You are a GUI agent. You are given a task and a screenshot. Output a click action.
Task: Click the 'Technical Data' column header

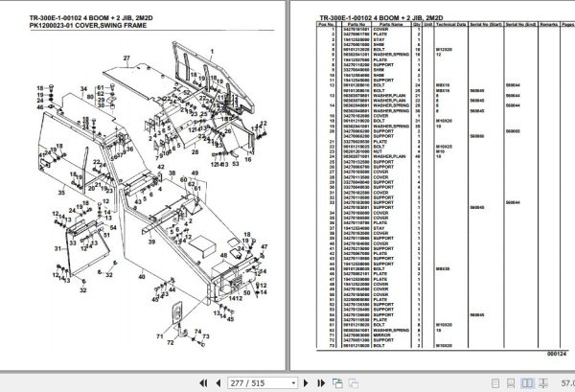[x=451, y=24]
